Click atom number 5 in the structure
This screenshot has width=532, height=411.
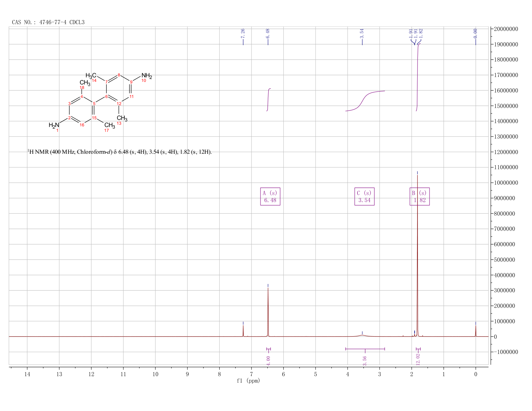[94, 103]
